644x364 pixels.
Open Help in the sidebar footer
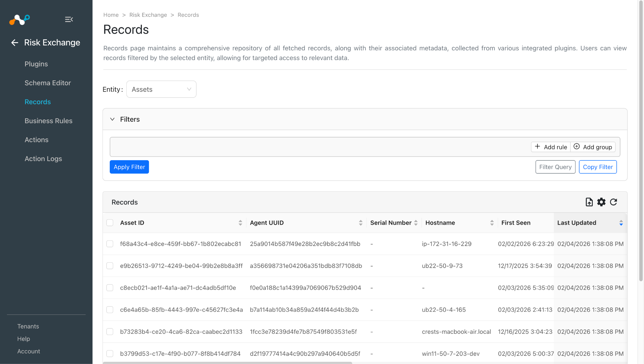24,339
